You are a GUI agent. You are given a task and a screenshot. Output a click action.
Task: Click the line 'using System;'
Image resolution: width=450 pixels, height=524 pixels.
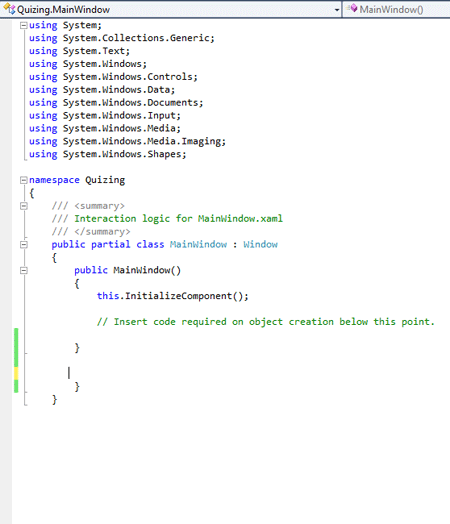pyautogui.click(x=65, y=25)
